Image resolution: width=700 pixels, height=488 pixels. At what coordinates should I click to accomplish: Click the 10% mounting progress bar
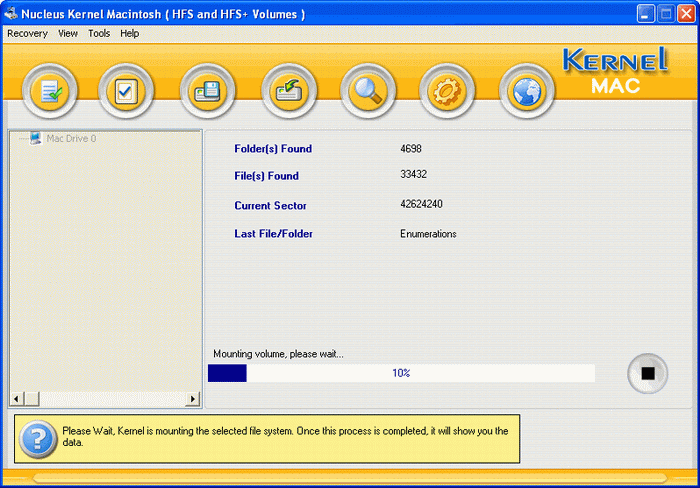pyautogui.click(x=401, y=373)
